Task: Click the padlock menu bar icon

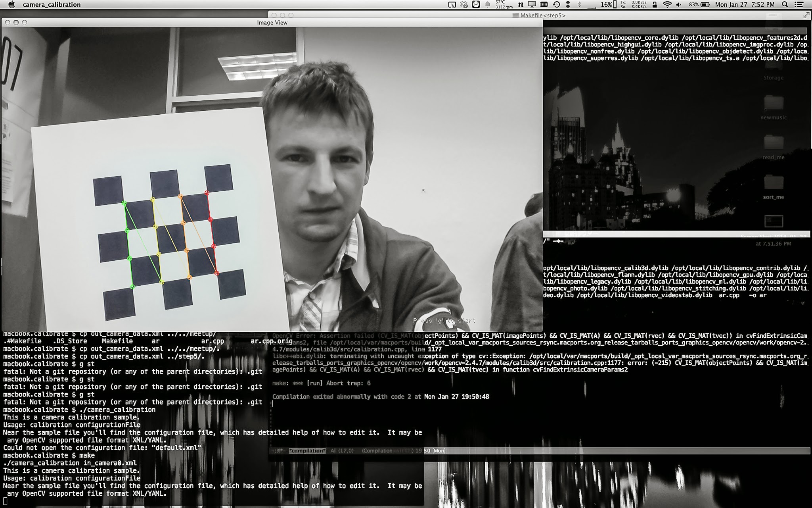Action: 655,5
